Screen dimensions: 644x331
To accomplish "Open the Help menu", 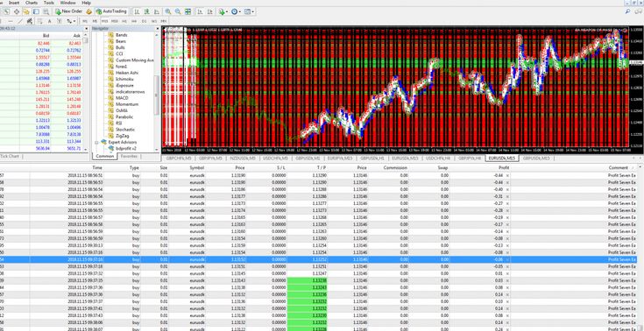I will (x=86, y=3).
